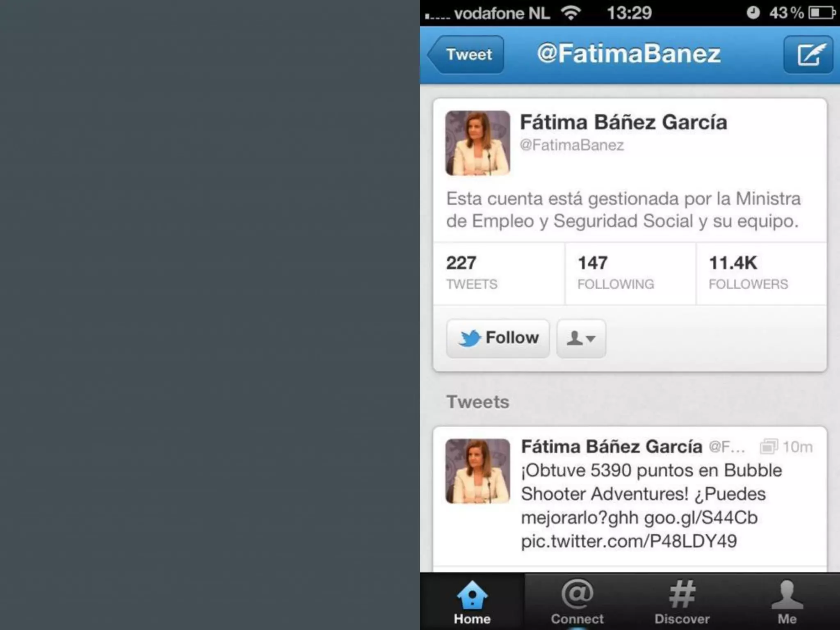840x630 pixels.
Task: Tap the @FatimaBanez handle under the name
Action: click(x=572, y=145)
